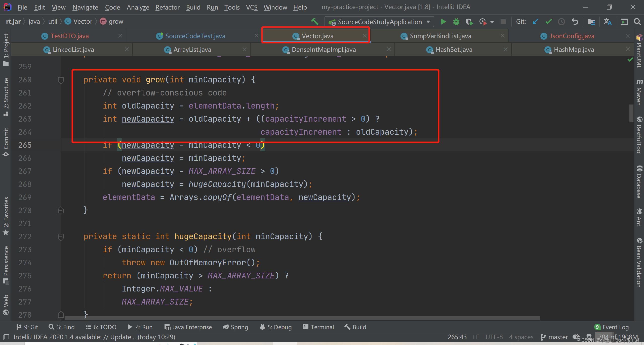Close the LinkedList.java tab
Viewport: 644px width, 345px height.
[x=127, y=50]
